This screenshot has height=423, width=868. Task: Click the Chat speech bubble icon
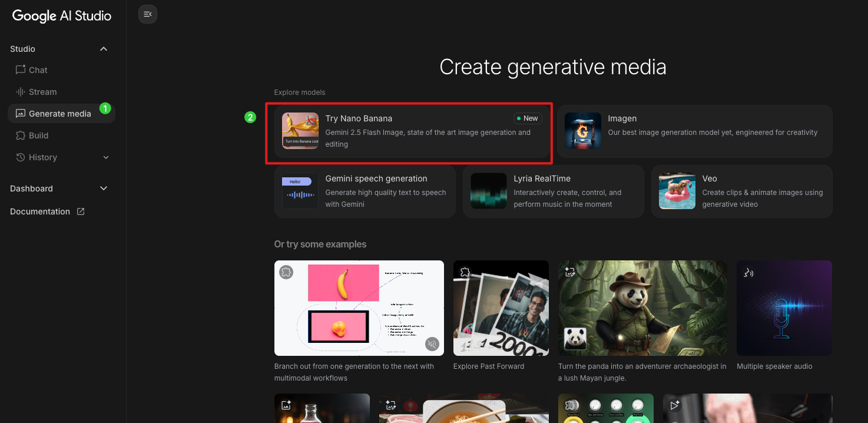pos(21,70)
